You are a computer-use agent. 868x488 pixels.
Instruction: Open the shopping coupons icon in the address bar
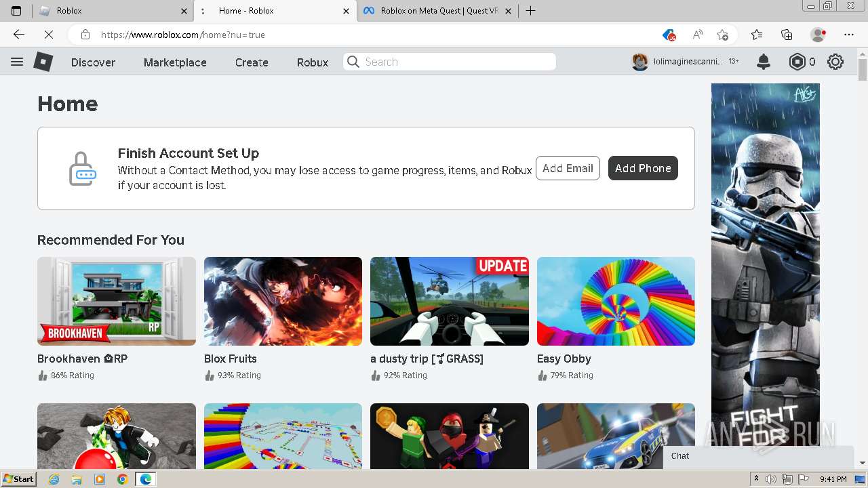669,35
